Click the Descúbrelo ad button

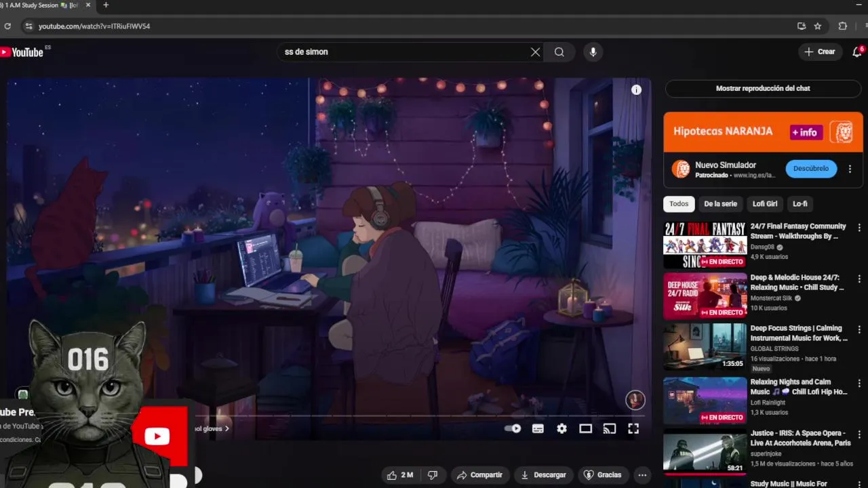(811, 169)
